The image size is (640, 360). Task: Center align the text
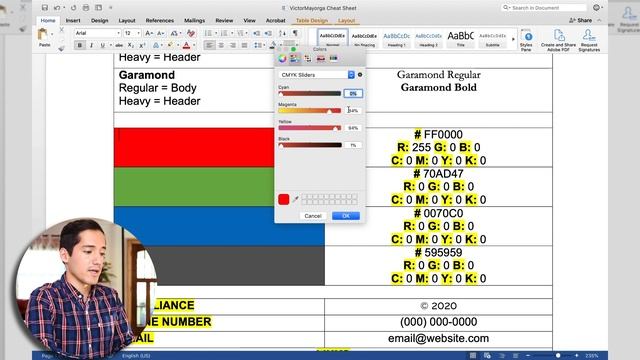click(221, 45)
